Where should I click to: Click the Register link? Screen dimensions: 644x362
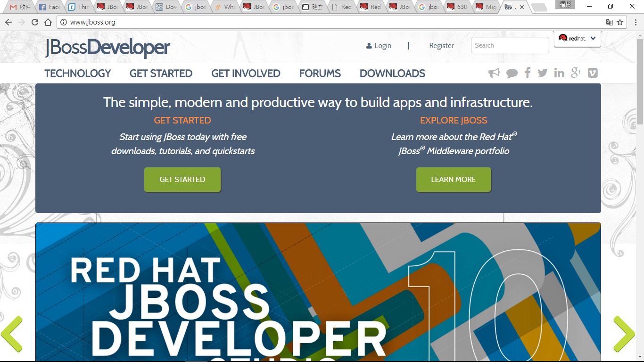(x=441, y=46)
